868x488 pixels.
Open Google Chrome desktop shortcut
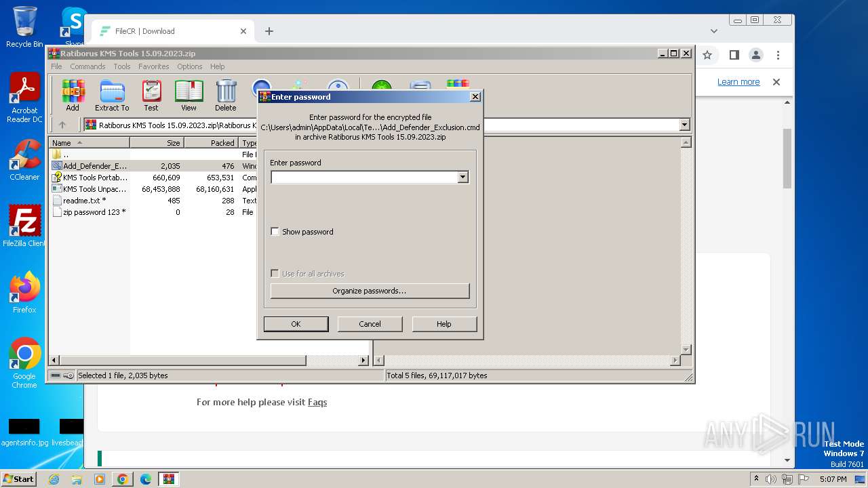point(24,363)
